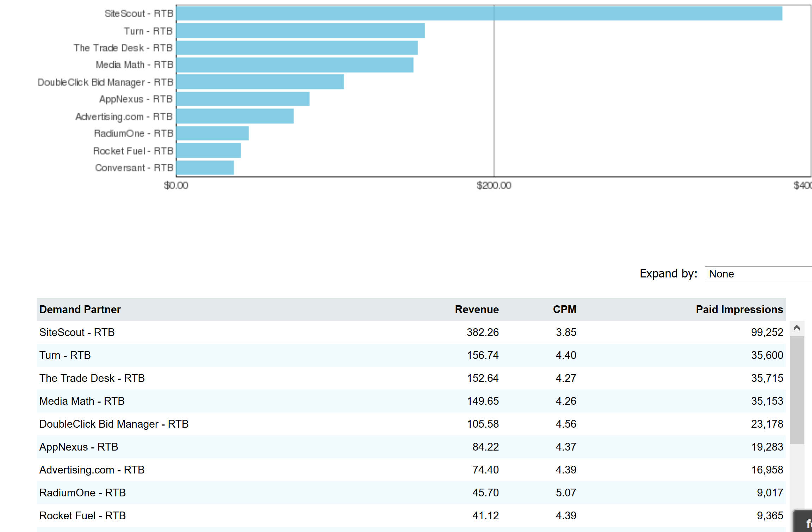Select AppNexus - RTB table row name

point(79,447)
